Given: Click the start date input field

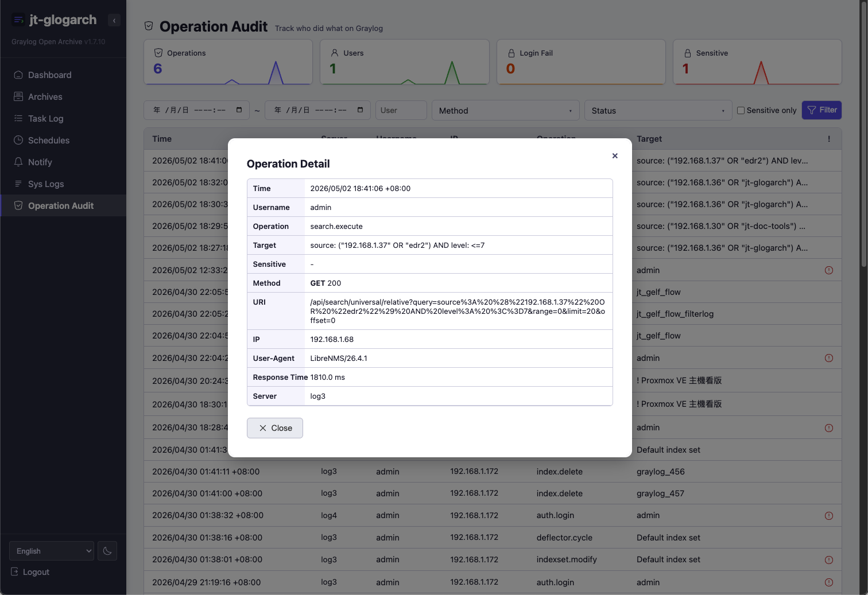Looking at the screenshot, I should (196, 110).
